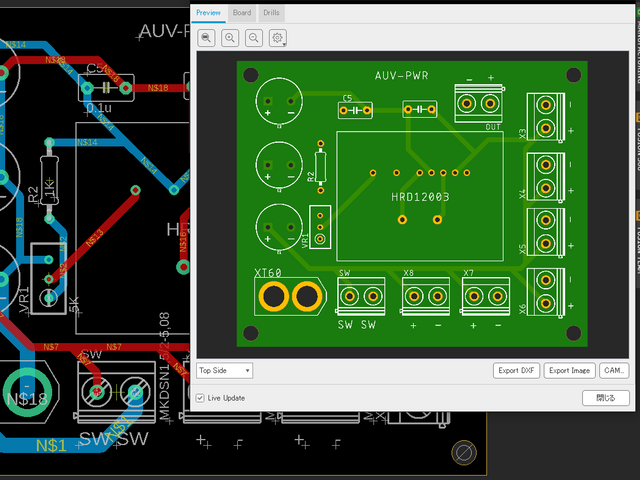Screen dimensions: 640x480
Task: Click the X5 label in the preview
Action: 522,249
